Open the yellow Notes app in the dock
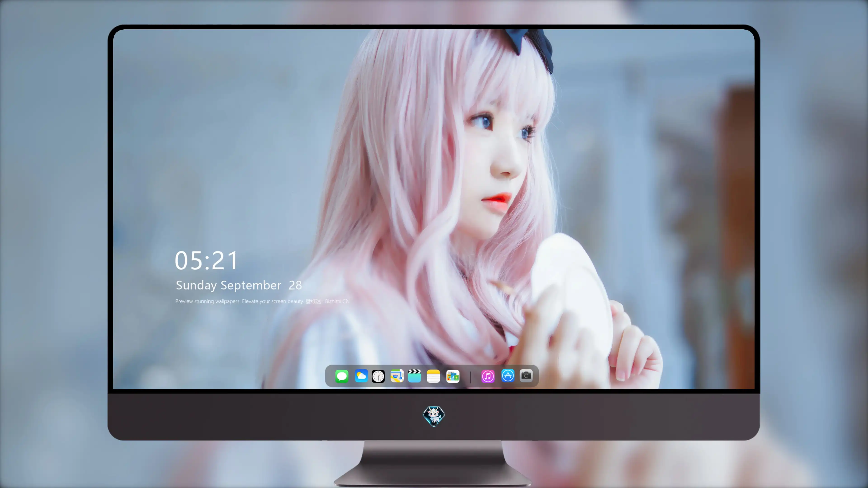This screenshot has height=488, width=868. tap(433, 376)
